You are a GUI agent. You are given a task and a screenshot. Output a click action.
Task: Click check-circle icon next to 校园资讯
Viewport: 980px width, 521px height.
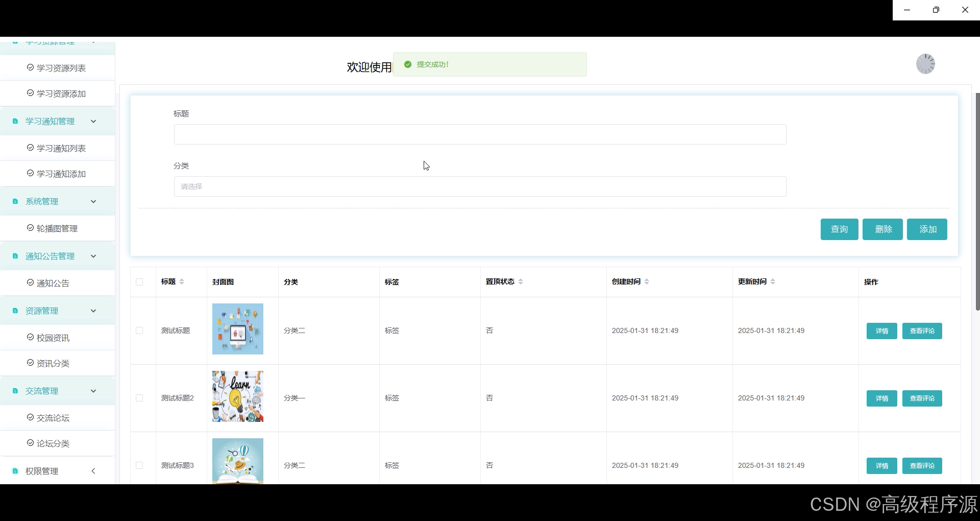30,337
